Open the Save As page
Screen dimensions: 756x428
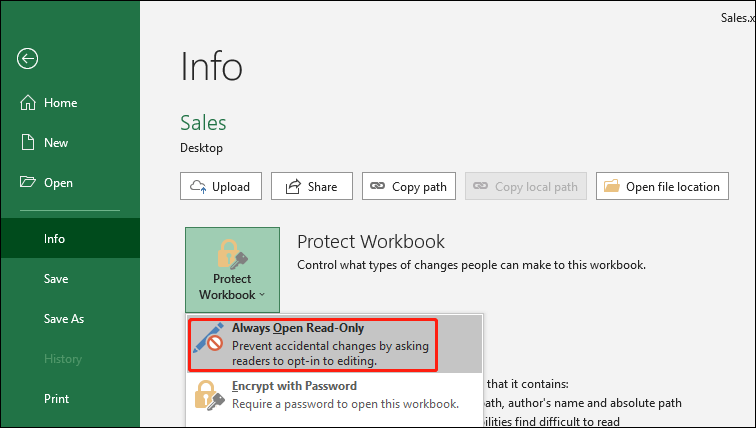click(64, 319)
